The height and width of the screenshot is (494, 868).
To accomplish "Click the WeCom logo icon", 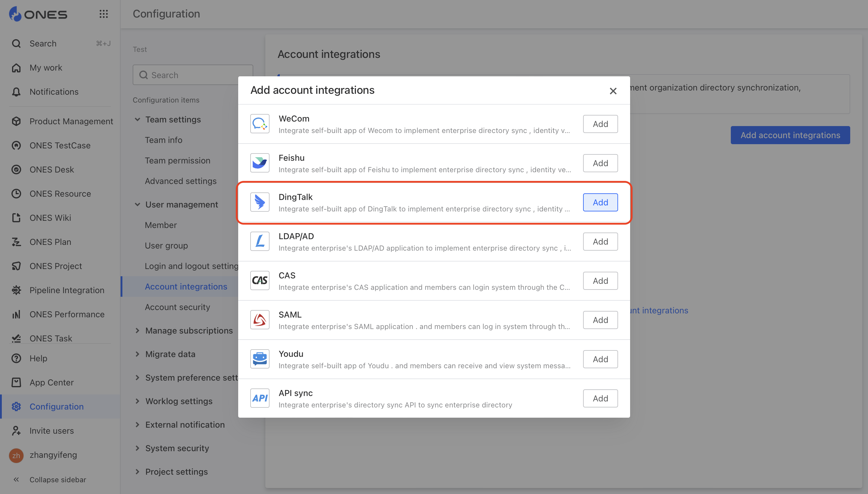I will click(x=260, y=124).
